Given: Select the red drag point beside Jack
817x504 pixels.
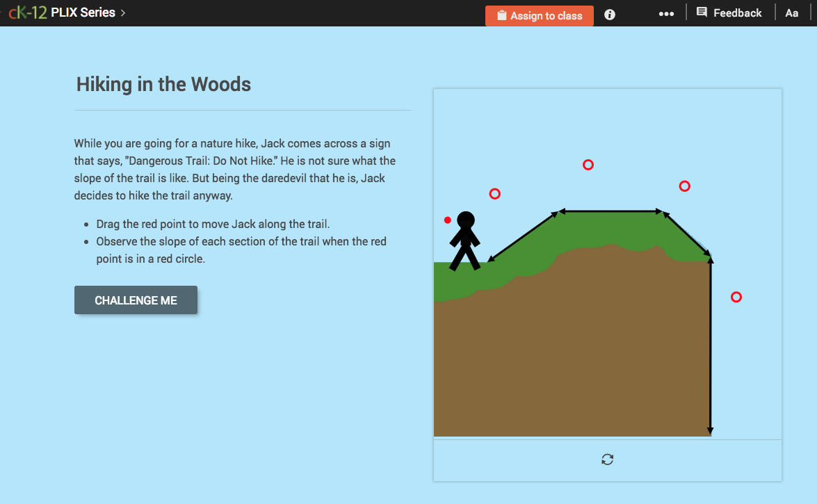Looking at the screenshot, I should click(x=447, y=220).
